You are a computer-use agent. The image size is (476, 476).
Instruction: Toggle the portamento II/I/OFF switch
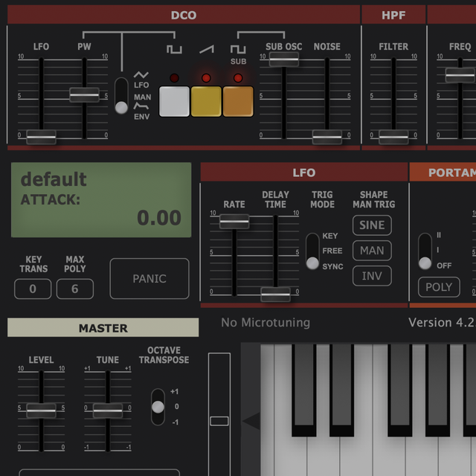pos(425,251)
